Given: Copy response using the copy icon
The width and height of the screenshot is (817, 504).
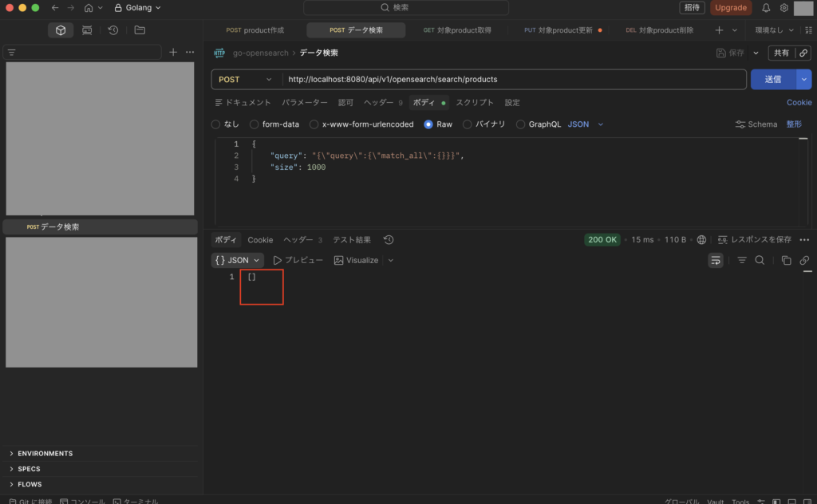Looking at the screenshot, I should [786, 261].
